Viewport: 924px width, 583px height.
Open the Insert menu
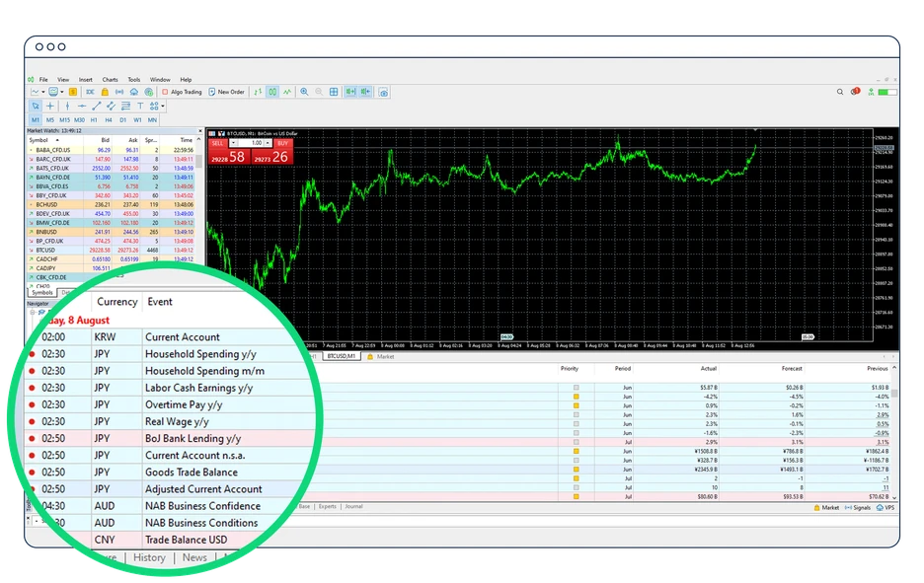click(86, 80)
